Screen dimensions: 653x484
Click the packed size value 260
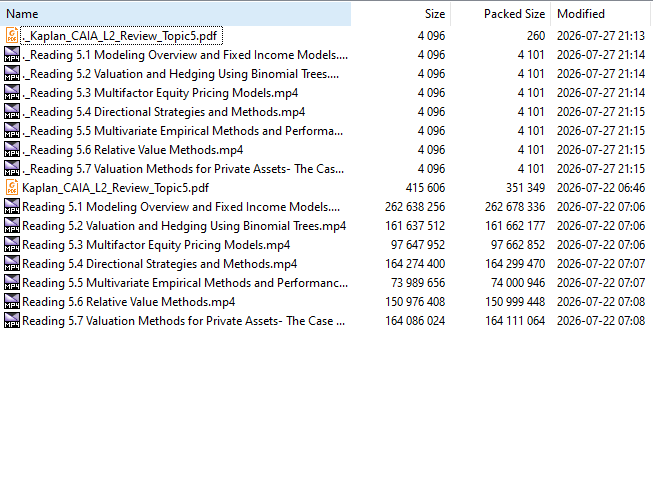pyautogui.click(x=536, y=36)
